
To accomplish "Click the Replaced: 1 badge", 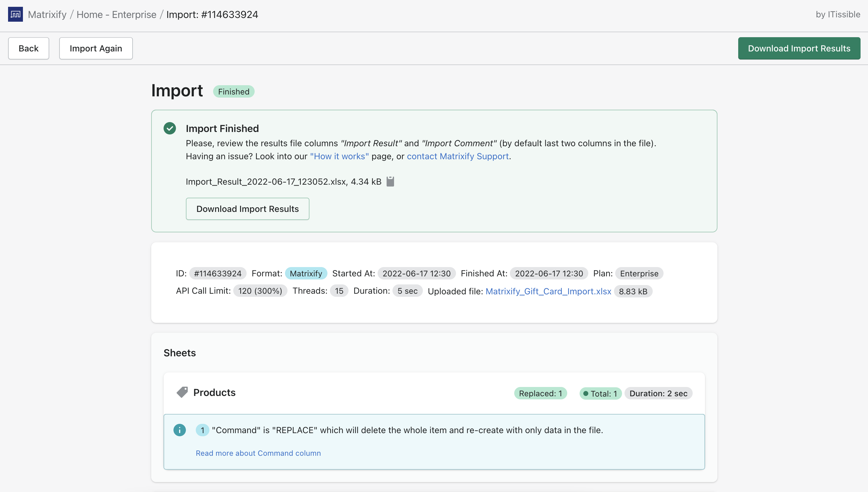I will (x=540, y=393).
